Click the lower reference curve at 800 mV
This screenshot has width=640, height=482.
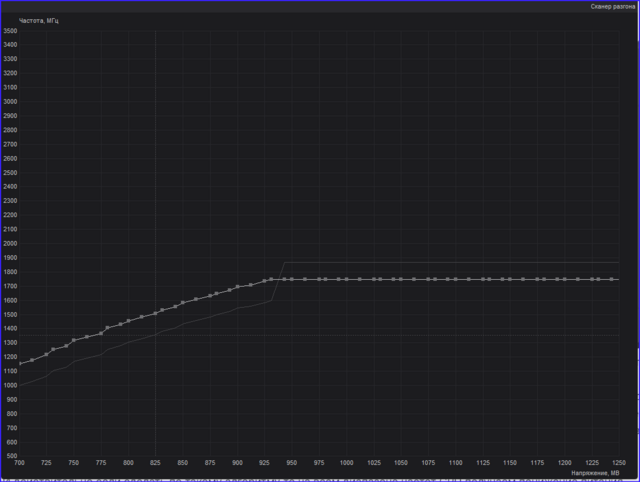point(128,343)
